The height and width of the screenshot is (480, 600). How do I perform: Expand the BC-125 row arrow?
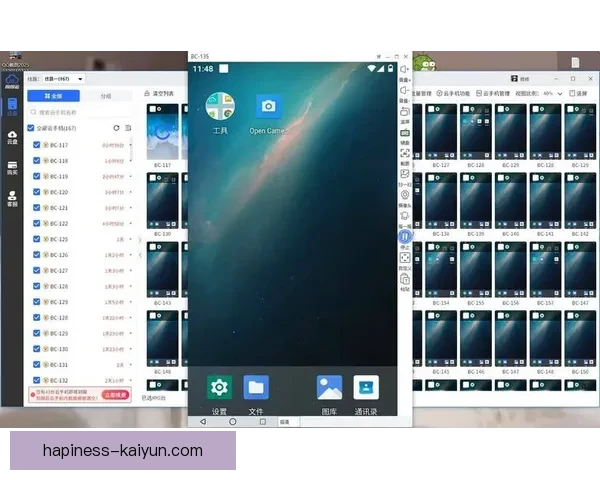coord(130,240)
